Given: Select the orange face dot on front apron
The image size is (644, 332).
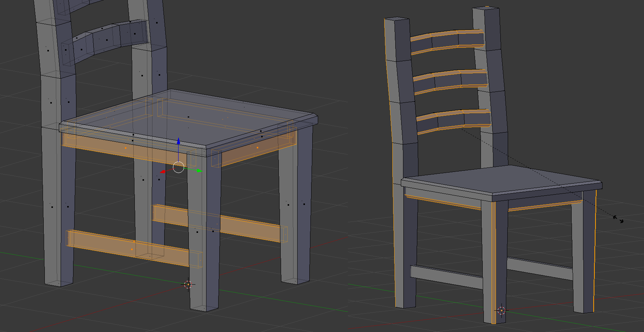Looking at the screenshot, I should coord(126,148).
